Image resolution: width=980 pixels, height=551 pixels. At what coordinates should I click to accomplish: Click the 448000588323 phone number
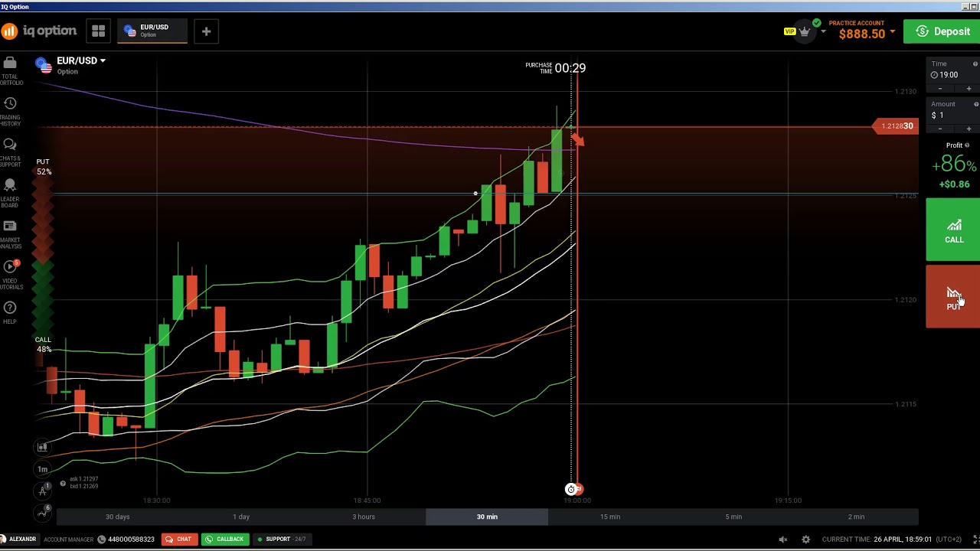coord(131,540)
